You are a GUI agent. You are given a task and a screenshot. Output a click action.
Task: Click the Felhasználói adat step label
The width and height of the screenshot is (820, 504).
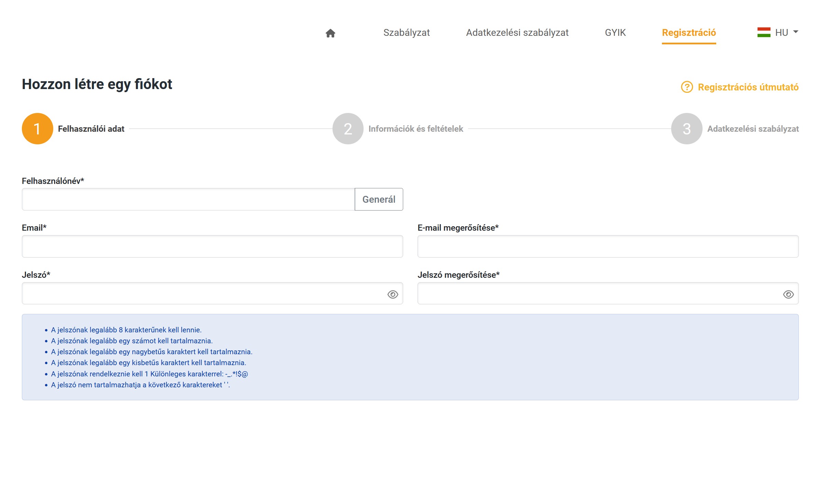click(x=91, y=129)
